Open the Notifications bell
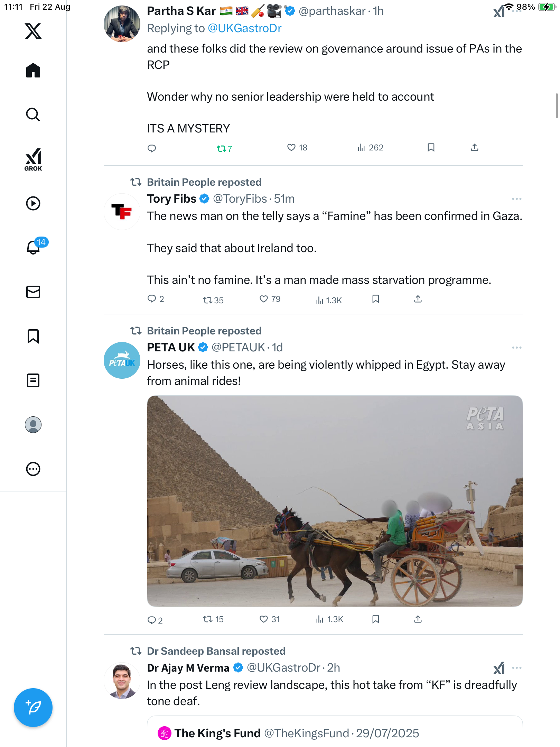Image resolution: width=560 pixels, height=747 pixels. pyautogui.click(x=34, y=247)
